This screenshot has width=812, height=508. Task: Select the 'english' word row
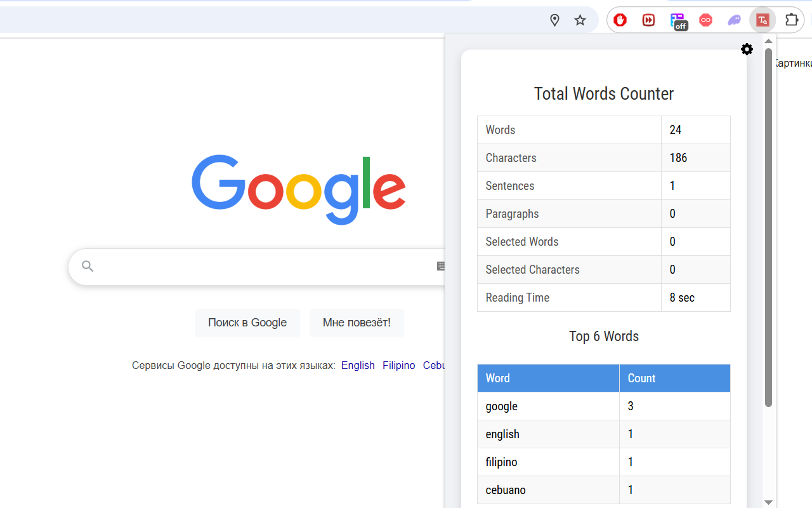(604, 434)
